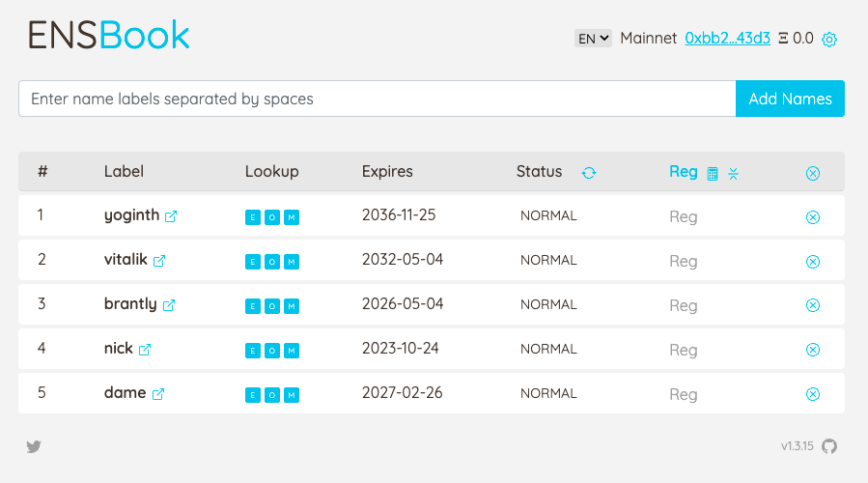This screenshot has height=483, width=868.
Task: Click the Add Names button
Action: point(790,99)
